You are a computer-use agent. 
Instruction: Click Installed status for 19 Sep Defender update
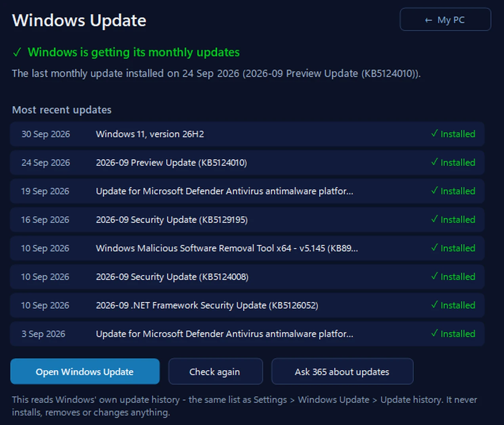453,191
